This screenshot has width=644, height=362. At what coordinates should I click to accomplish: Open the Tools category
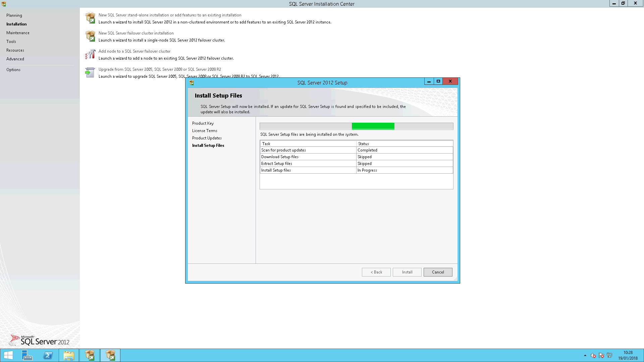click(11, 42)
